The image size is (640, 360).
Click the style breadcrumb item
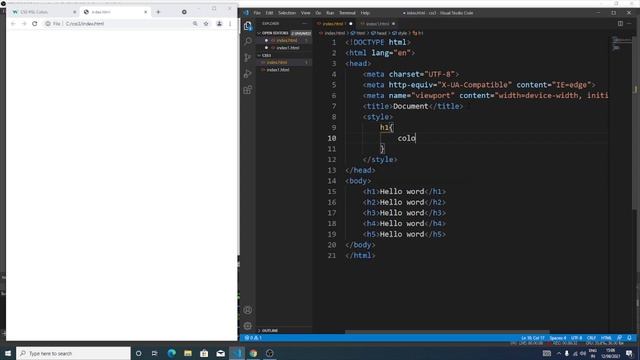click(x=400, y=33)
